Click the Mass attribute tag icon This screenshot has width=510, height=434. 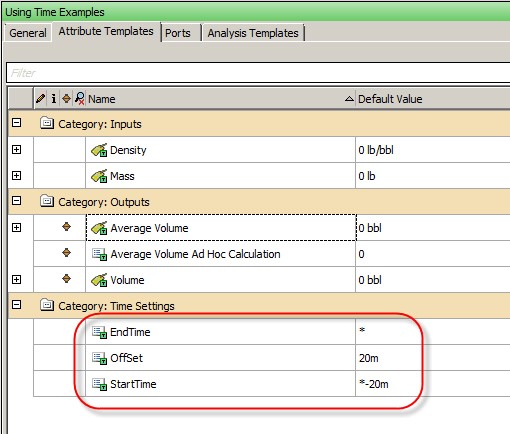99,176
